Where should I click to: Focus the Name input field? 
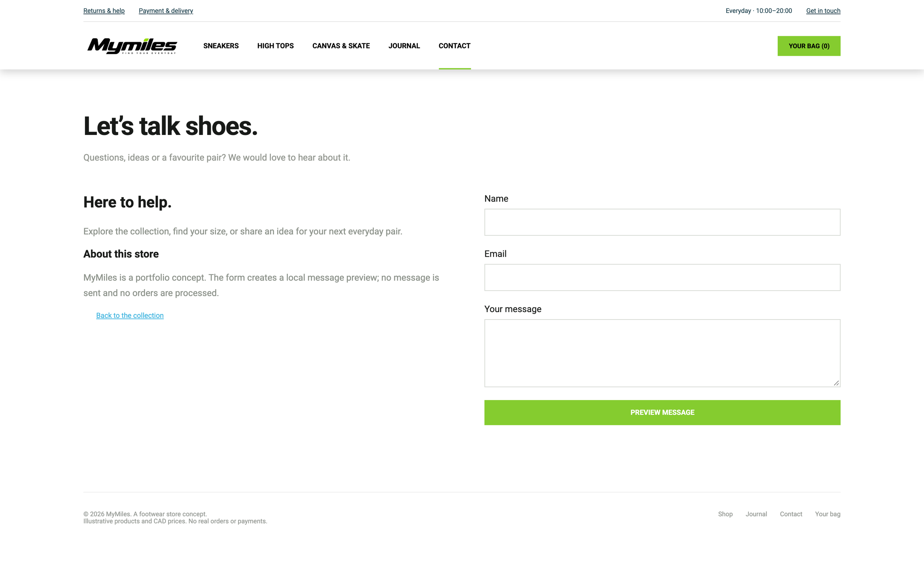pos(662,222)
